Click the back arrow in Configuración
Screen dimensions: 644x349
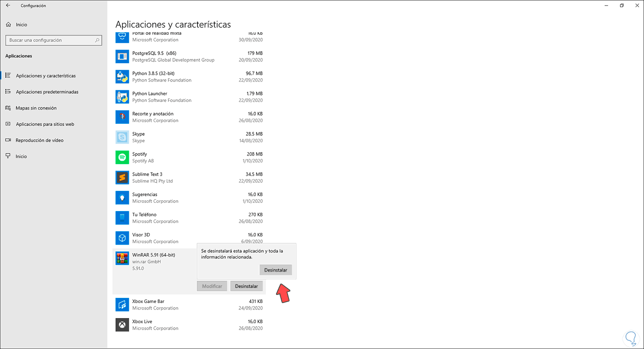point(8,6)
